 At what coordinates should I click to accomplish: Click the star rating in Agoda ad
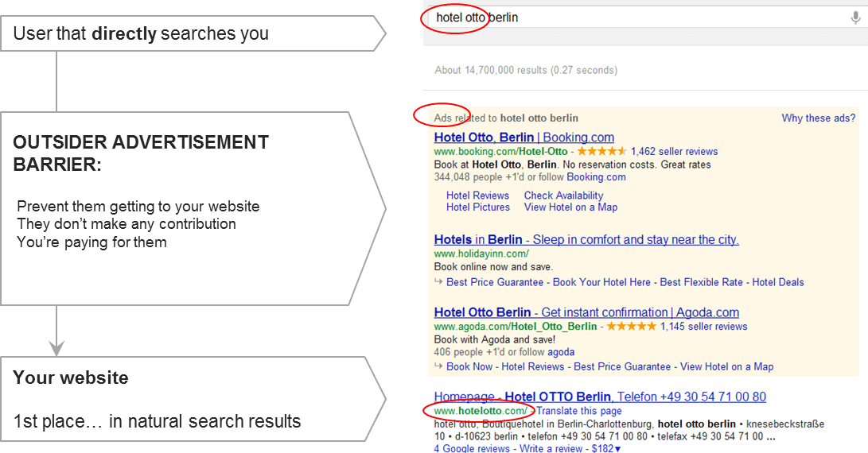point(632,327)
